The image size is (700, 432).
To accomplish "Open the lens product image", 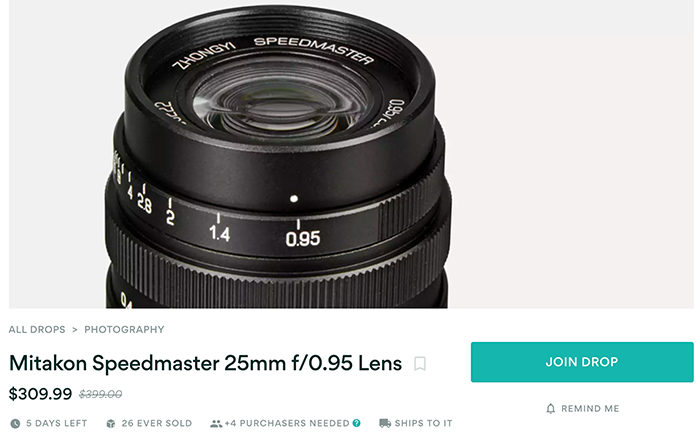I will tap(351, 154).
